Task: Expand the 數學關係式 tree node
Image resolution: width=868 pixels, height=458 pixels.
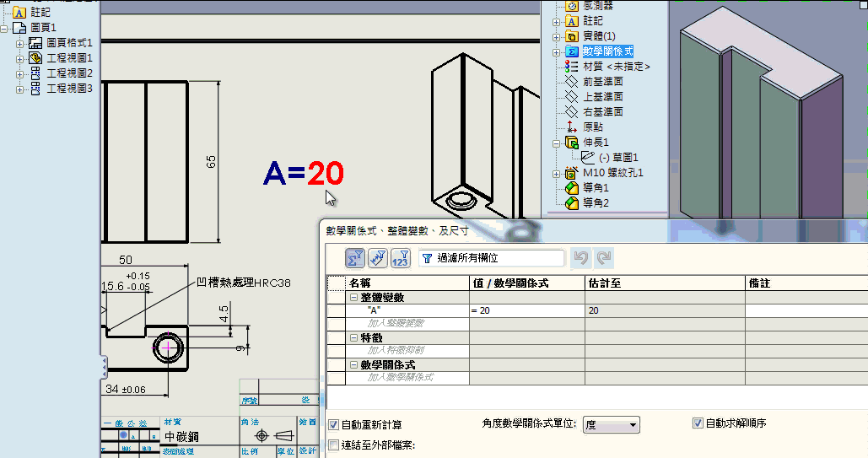Action: [x=556, y=52]
